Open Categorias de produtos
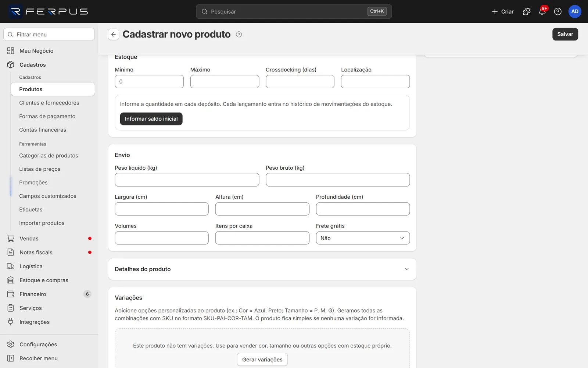Viewport: 588px width, 368px height. click(x=53, y=156)
